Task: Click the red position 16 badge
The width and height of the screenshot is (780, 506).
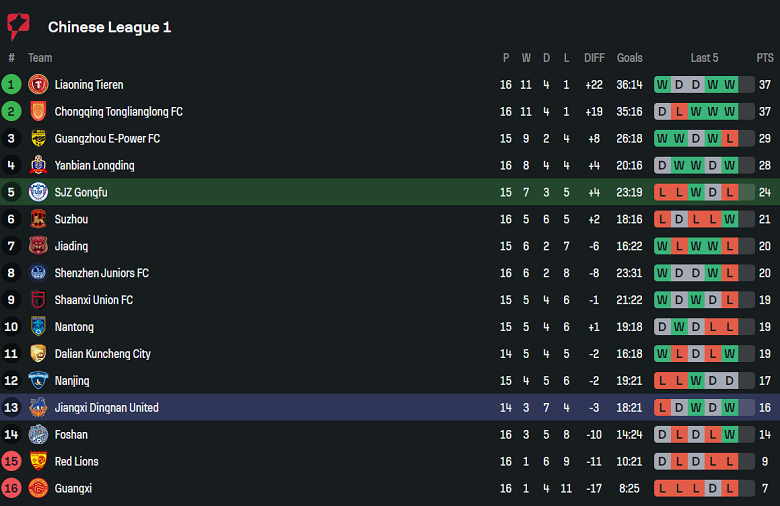Action: (11, 488)
